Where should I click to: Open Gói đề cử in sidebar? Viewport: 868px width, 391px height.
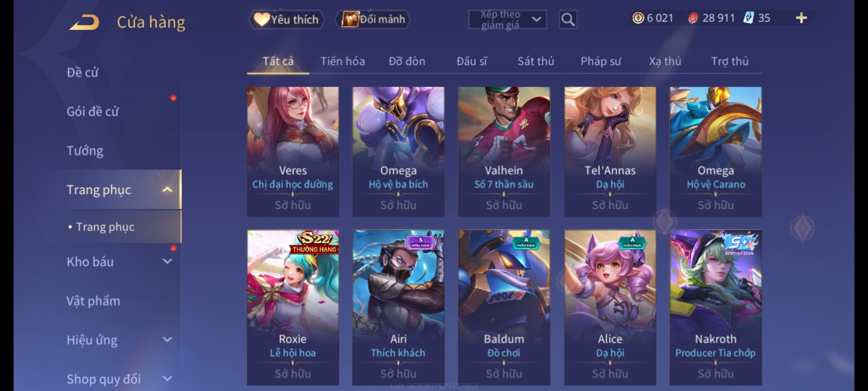click(x=93, y=112)
